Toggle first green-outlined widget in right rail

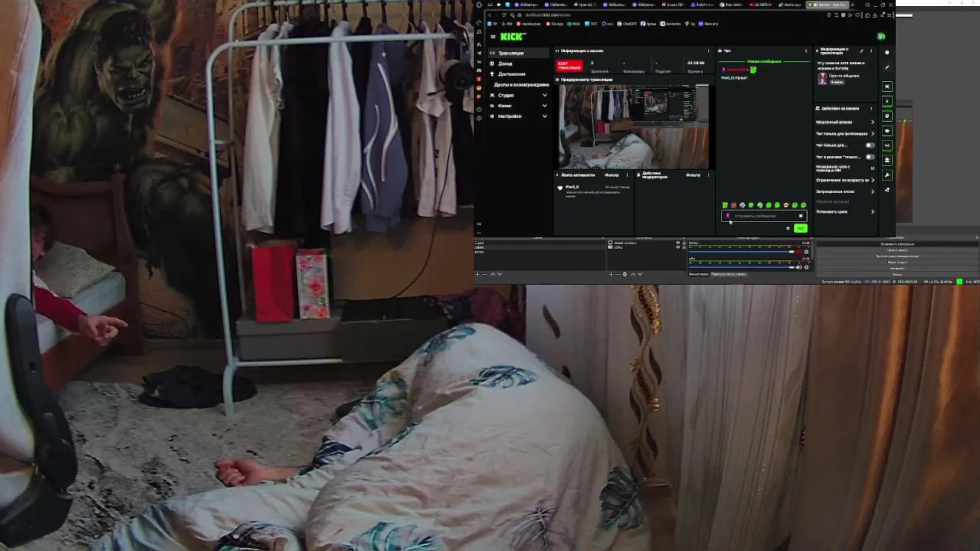887,86
